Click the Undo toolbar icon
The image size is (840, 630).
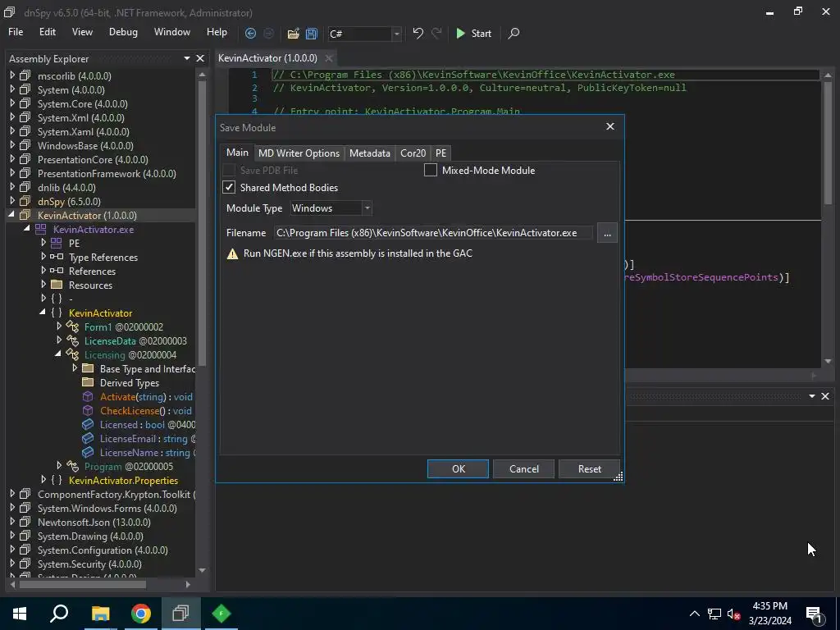click(x=418, y=33)
